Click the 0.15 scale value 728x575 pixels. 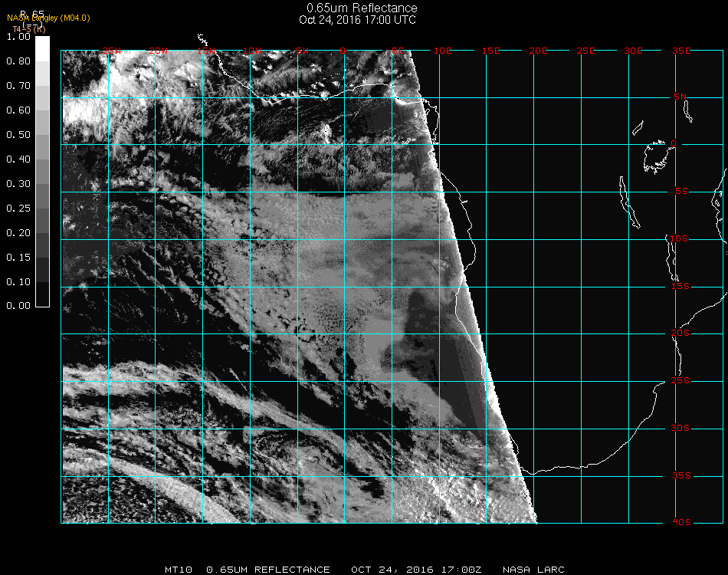click(18, 258)
